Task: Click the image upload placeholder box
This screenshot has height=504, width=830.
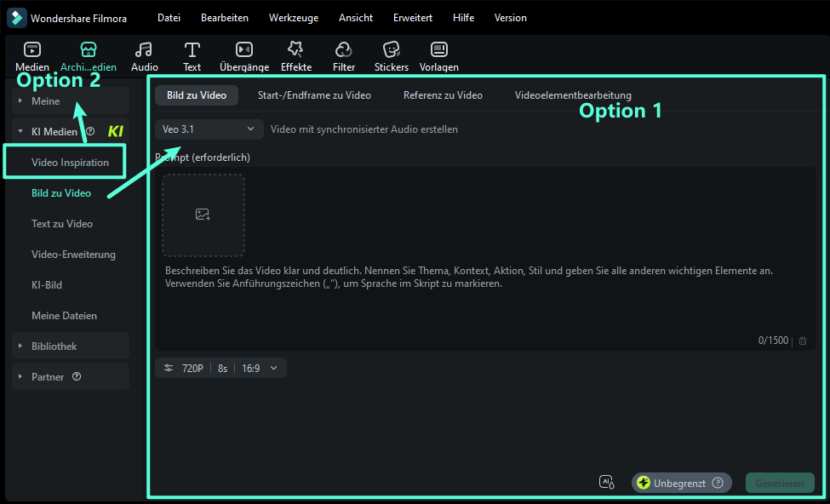Action: (203, 215)
